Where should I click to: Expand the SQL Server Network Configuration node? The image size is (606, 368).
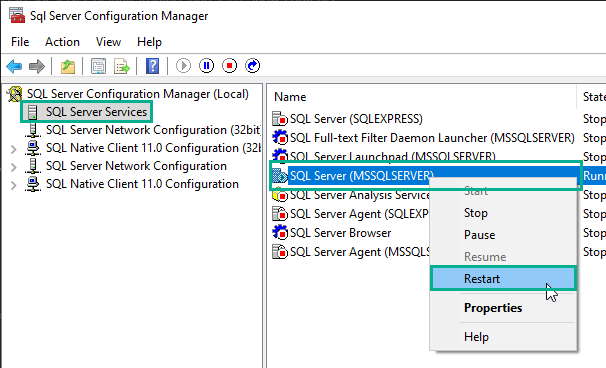(x=14, y=167)
